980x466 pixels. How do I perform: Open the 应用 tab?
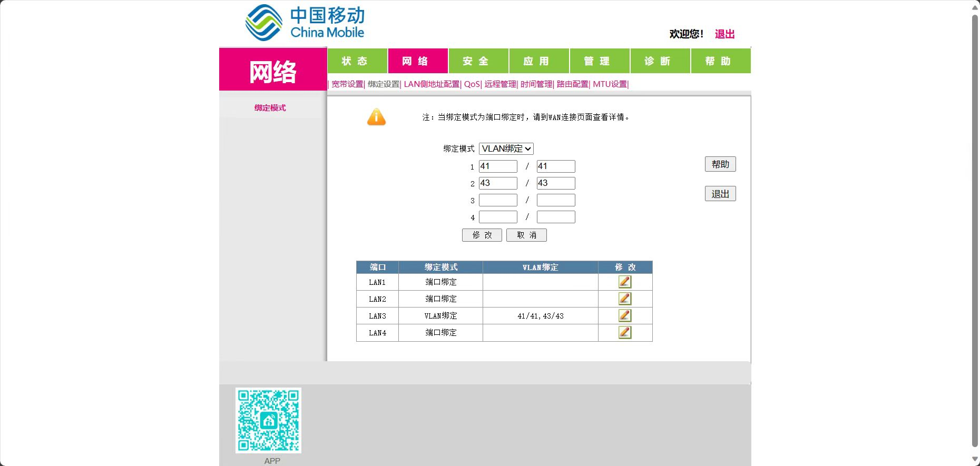point(539,61)
